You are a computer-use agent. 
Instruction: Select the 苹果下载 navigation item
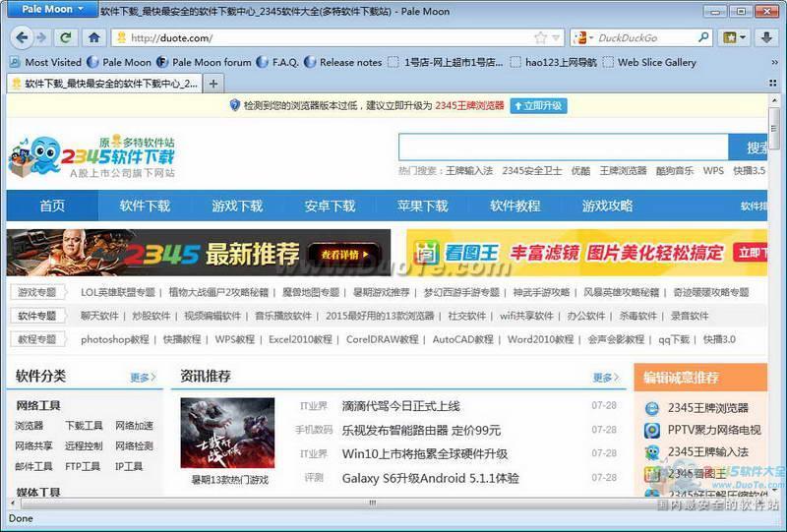coord(422,206)
